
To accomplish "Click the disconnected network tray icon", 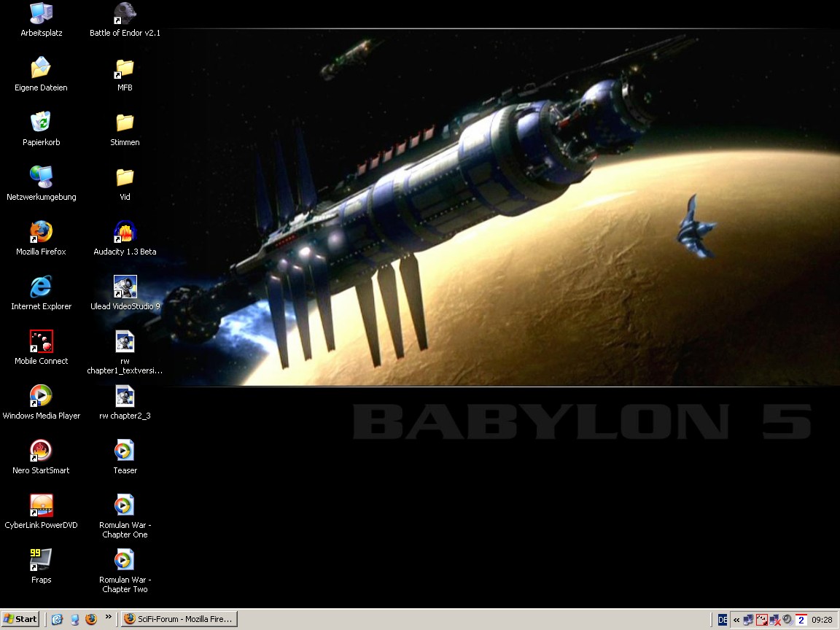I will [774, 620].
